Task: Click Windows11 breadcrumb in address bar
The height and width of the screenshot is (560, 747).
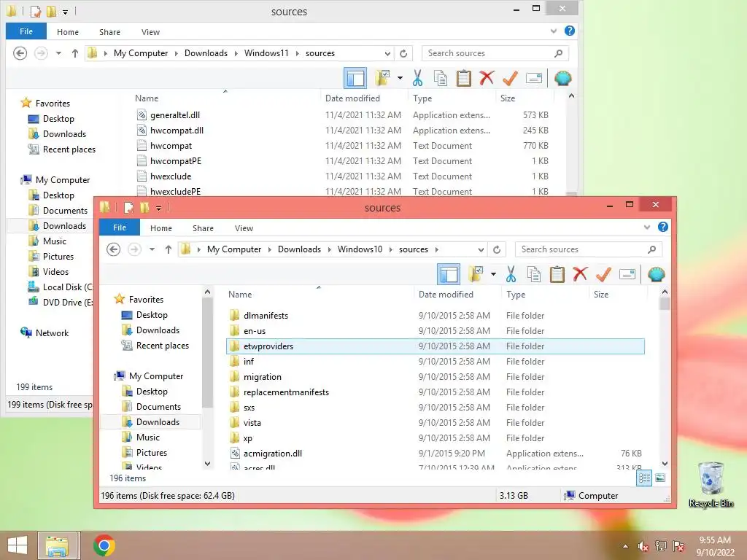Action: (x=266, y=52)
